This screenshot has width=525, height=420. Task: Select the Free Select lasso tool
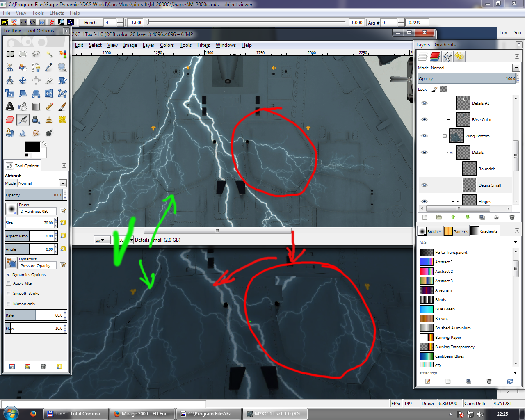(36, 54)
